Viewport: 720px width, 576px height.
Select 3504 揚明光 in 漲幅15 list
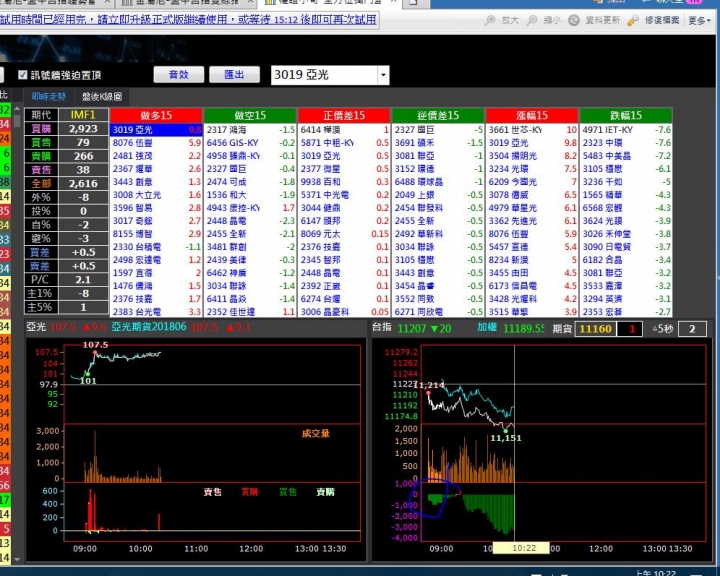point(532,156)
